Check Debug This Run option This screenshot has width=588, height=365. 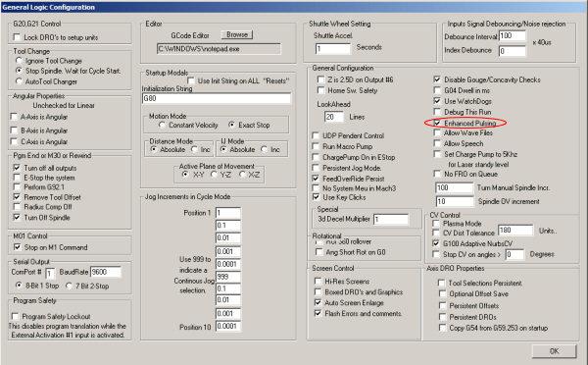tap(437, 112)
